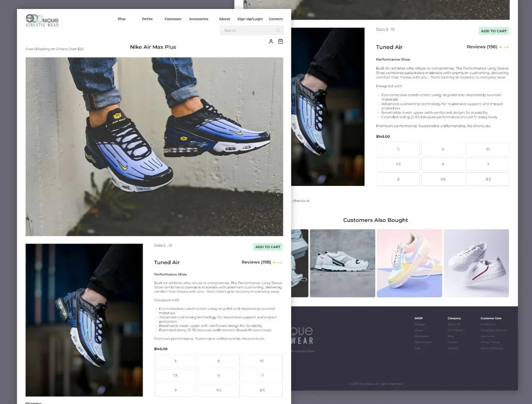The width and height of the screenshot is (532, 404).
Task: Select size 9.5 on front page
Action: coord(219,390)
